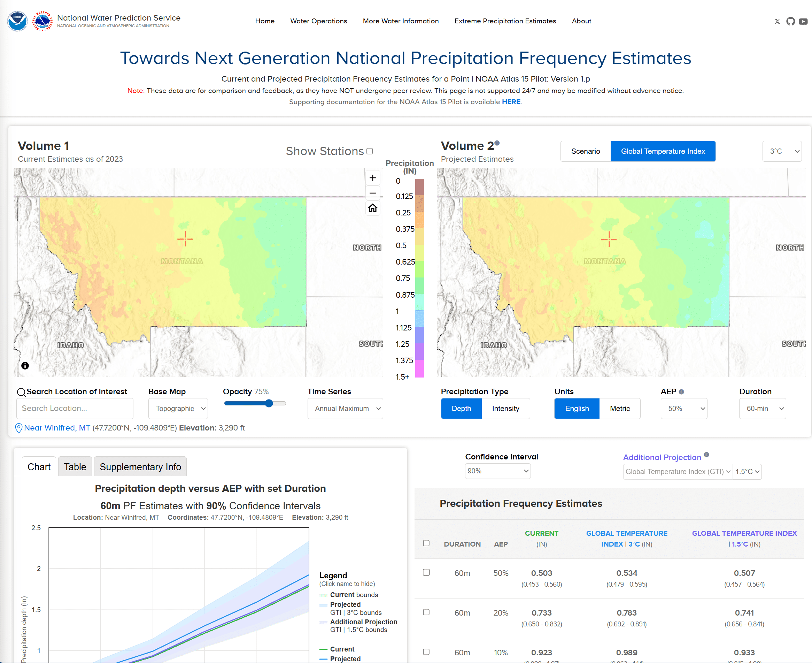Open the X (Twitter) social icon
Image resolution: width=812 pixels, height=663 pixels.
(x=777, y=21)
